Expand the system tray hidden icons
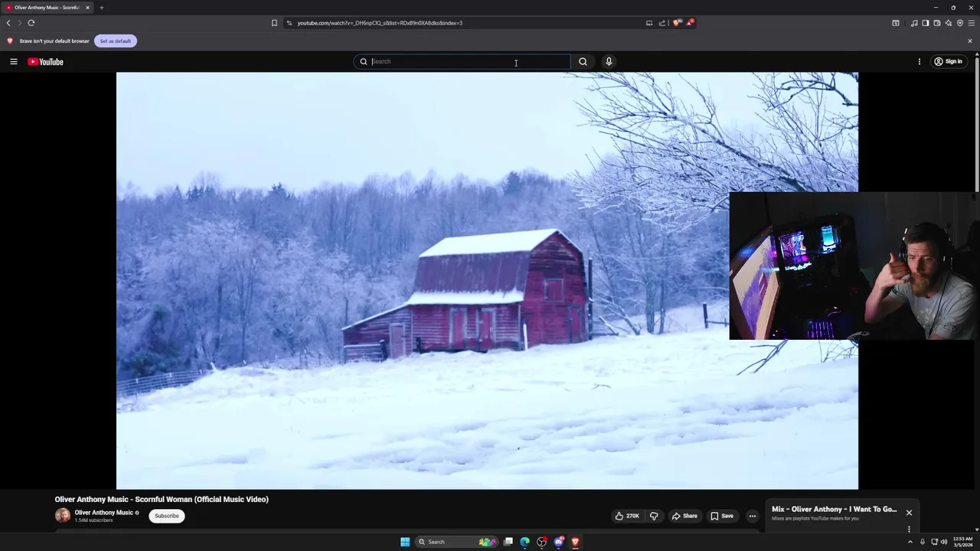This screenshot has width=980, height=551. click(910, 542)
